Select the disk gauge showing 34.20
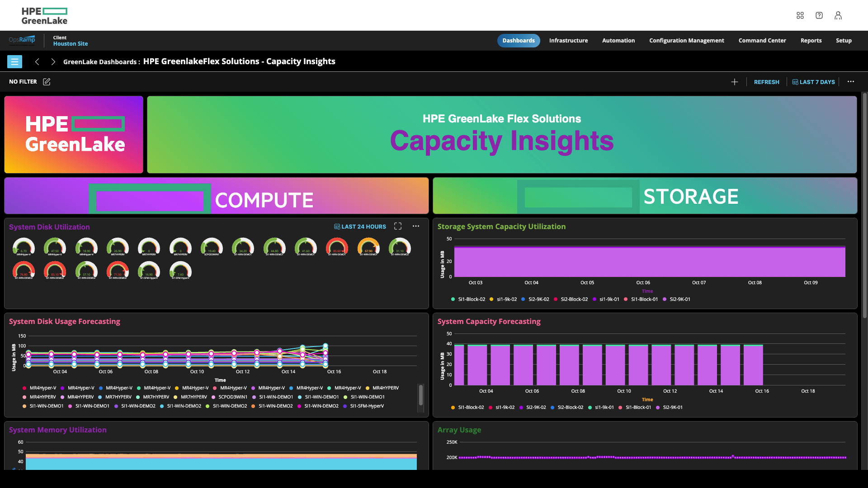Image resolution: width=868 pixels, height=488 pixels. (243, 247)
